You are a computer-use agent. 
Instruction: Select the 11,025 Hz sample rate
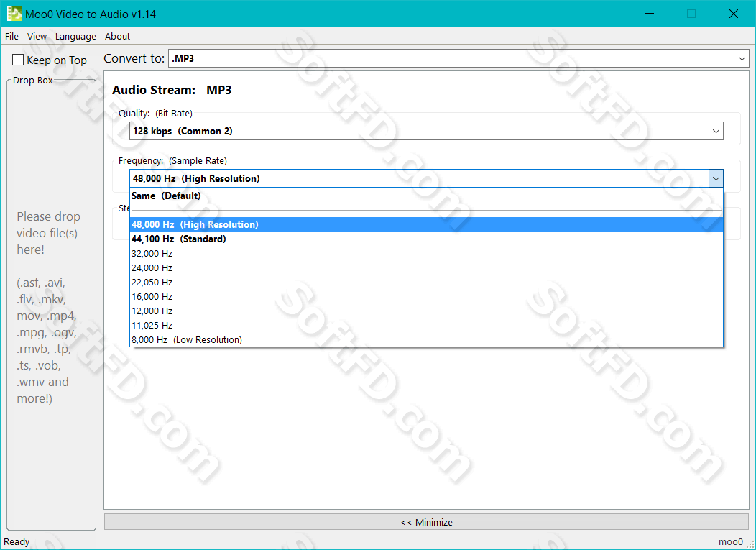point(426,325)
